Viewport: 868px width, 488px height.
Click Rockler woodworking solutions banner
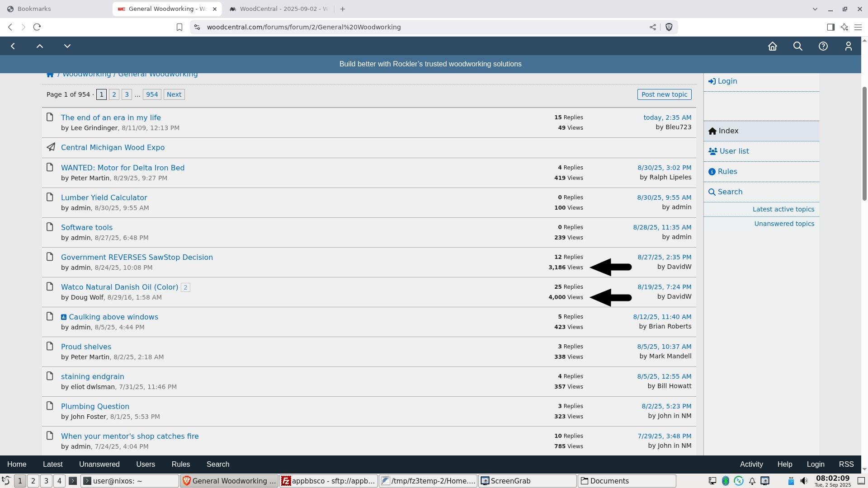[430, 64]
